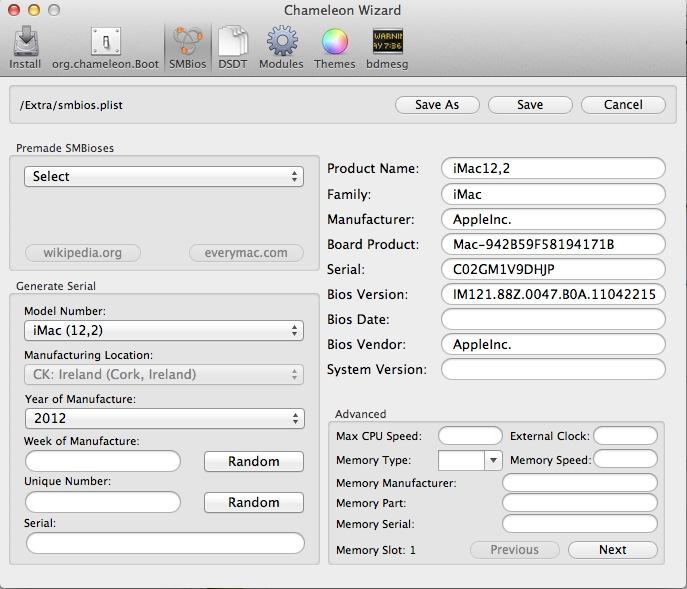Screen dimensions: 687x589
Task: Minimize the window with the yellow button
Action: [34, 10]
